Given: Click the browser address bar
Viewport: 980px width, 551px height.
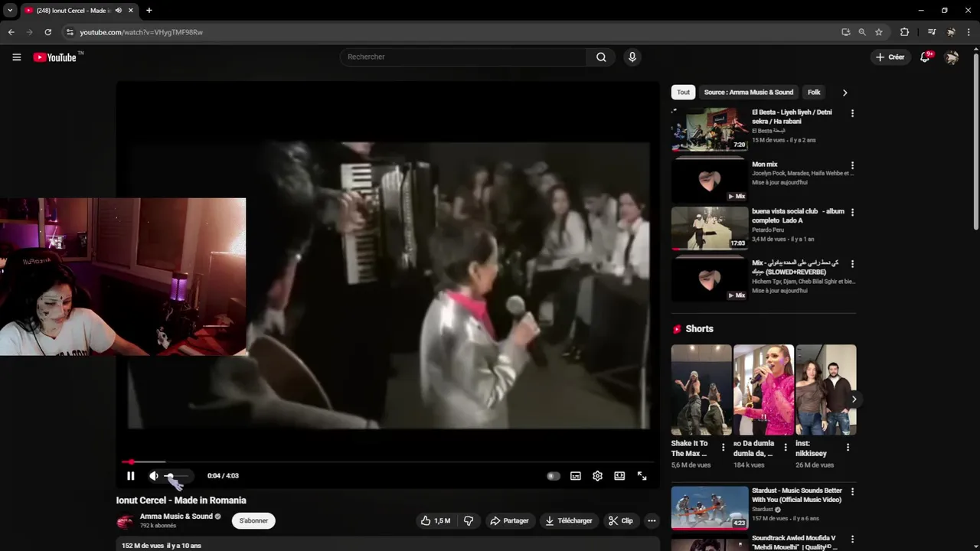Looking at the screenshot, I should click(452, 32).
